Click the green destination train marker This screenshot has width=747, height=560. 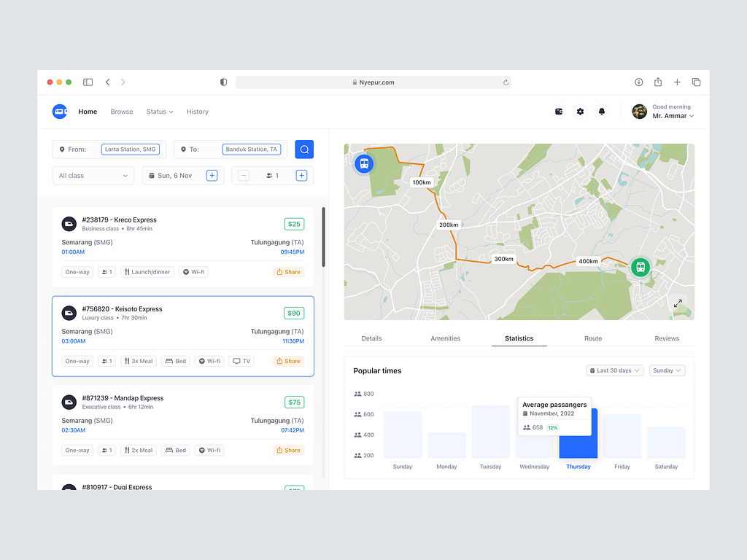pyautogui.click(x=640, y=267)
